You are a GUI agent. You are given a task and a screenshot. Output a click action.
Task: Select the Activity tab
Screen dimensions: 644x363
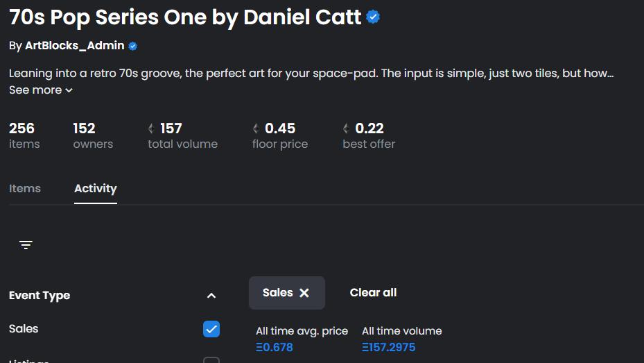click(95, 188)
